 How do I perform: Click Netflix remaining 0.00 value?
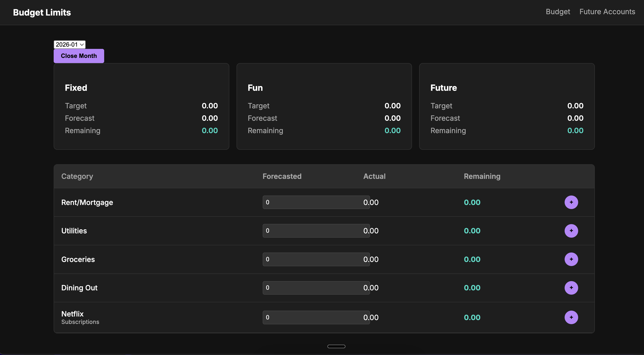point(472,317)
